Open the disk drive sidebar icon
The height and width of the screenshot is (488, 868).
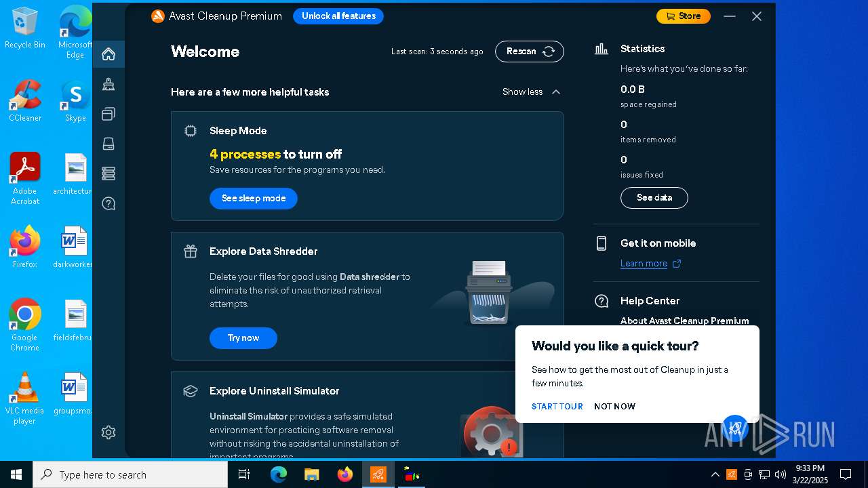tap(108, 144)
